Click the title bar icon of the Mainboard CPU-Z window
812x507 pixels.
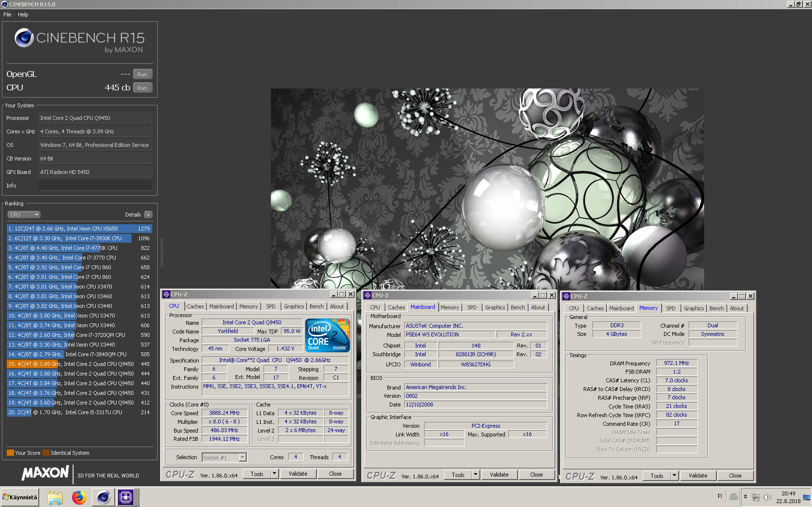point(368,295)
